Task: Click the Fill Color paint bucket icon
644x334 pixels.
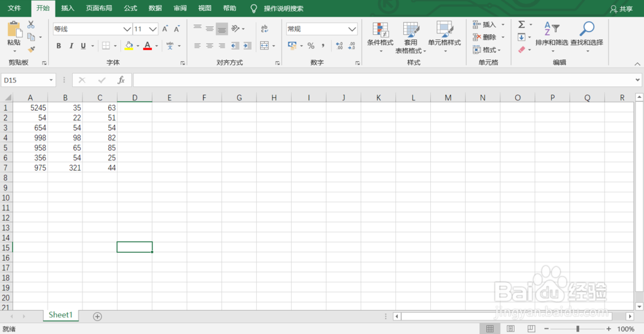Action: 129,46
